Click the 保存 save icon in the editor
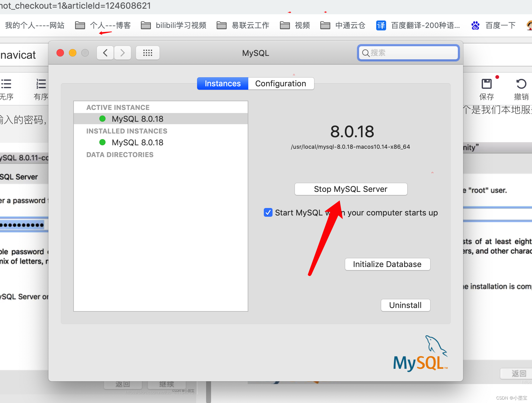The width and height of the screenshot is (532, 403). (x=487, y=84)
